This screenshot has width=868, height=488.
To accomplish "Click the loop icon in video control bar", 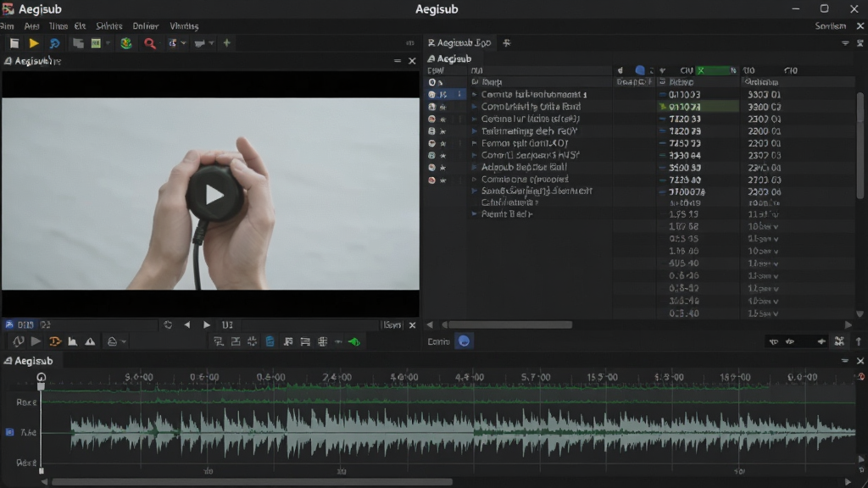I will 168,324.
